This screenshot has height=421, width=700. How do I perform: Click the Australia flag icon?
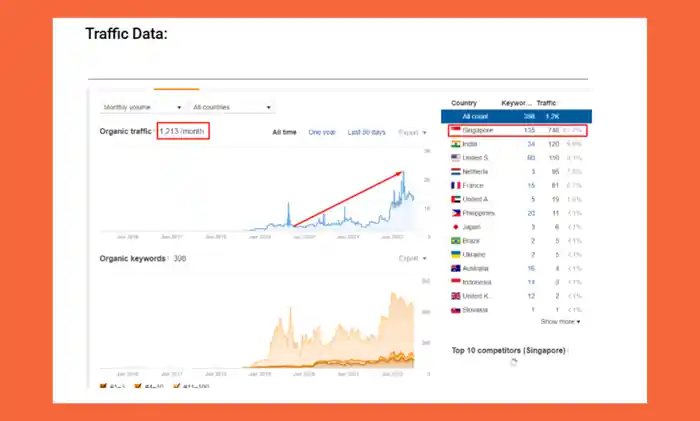click(455, 268)
